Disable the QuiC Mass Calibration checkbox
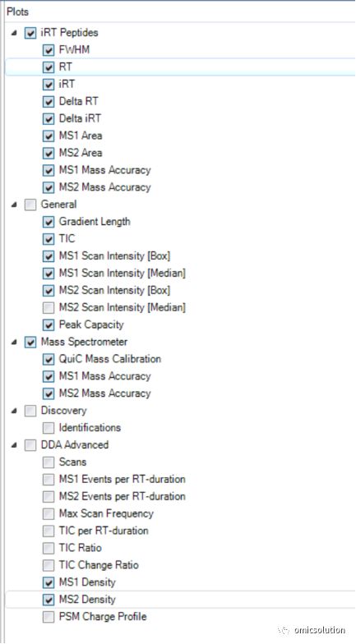Viewport: 356px width, 644px height. [49, 360]
